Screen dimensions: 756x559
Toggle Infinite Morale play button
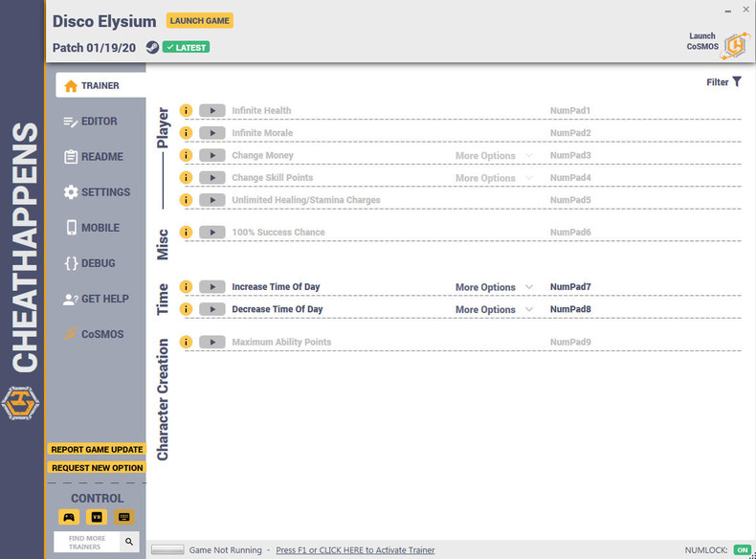pyautogui.click(x=212, y=133)
